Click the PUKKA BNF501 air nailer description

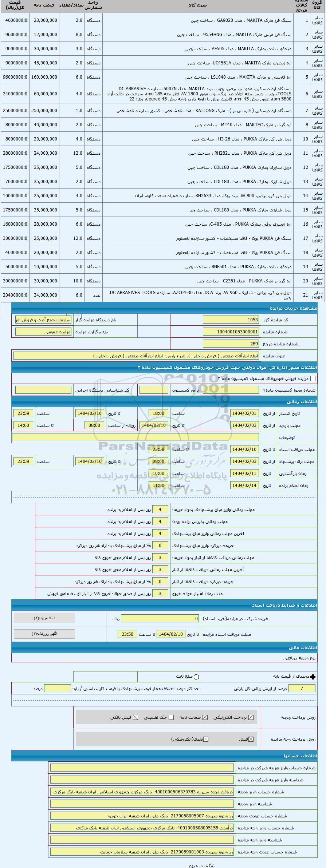click(x=239, y=267)
